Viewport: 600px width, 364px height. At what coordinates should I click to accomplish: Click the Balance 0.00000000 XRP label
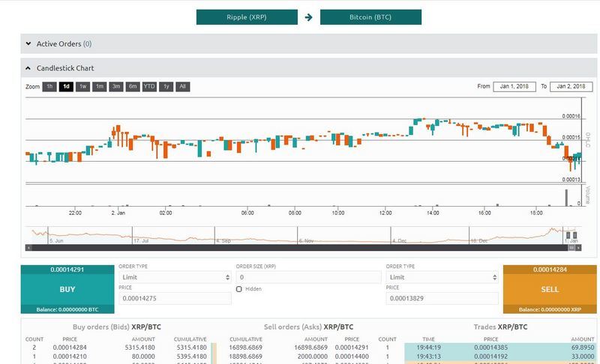[550, 309]
